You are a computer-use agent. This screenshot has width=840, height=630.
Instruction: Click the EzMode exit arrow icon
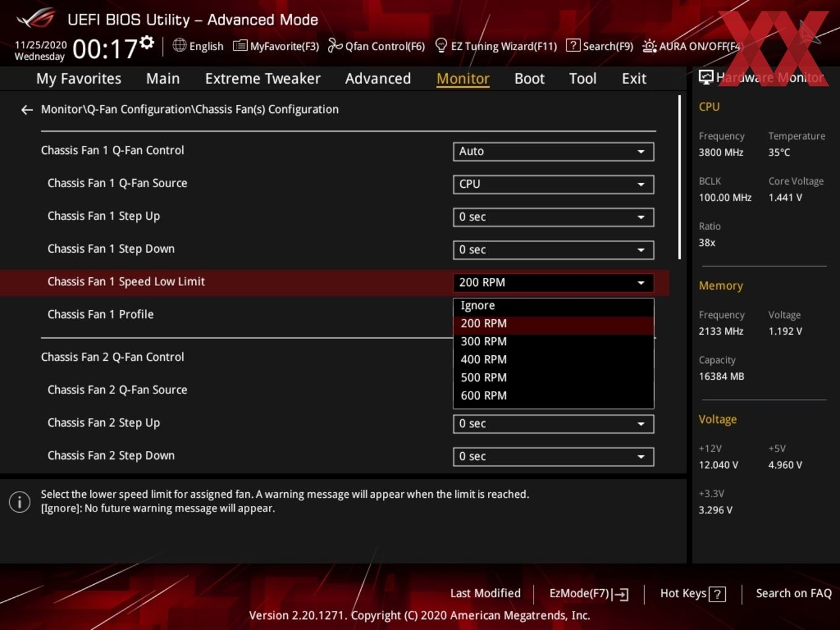click(620, 594)
